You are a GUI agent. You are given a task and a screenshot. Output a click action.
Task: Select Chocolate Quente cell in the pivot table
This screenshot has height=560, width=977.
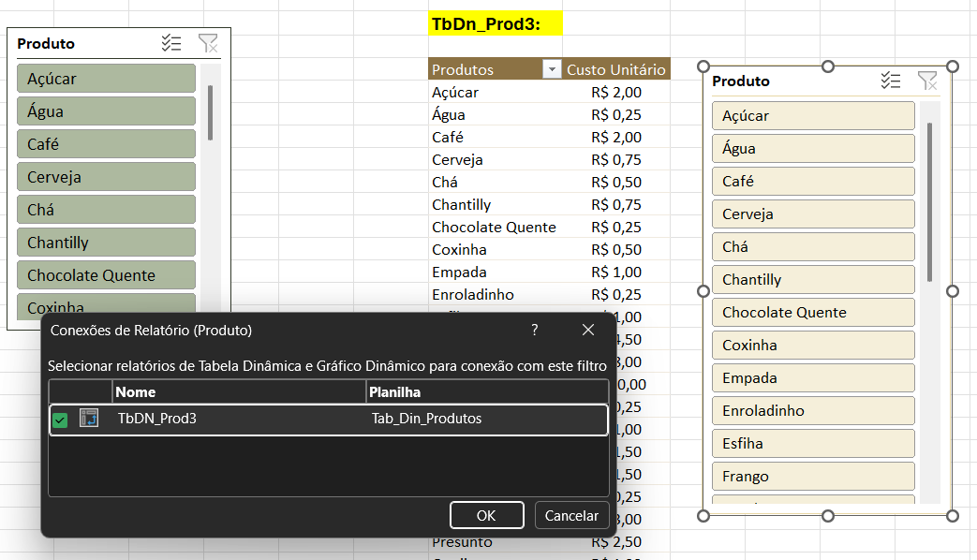494,227
